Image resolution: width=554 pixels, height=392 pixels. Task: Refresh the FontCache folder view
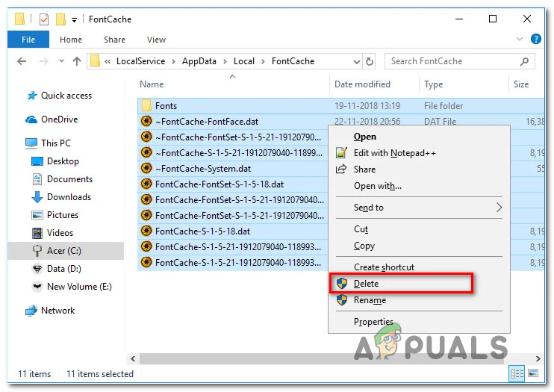pyautogui.click(x=370, y=61)
